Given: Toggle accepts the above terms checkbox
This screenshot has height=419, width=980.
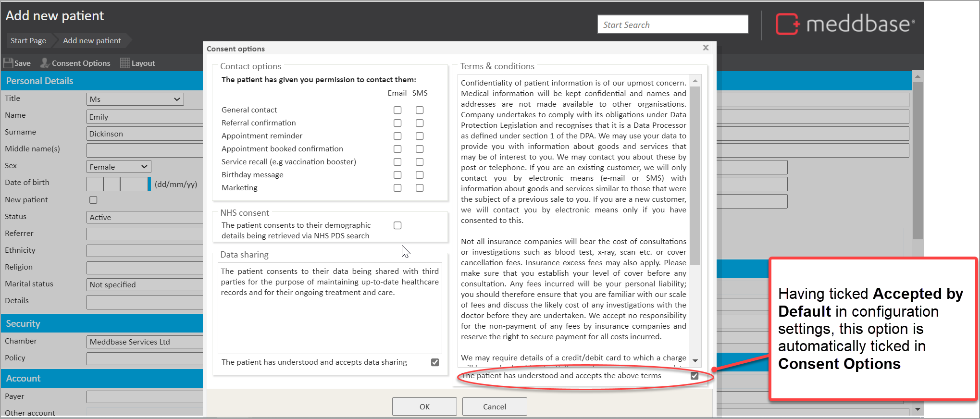Looking at the screenshot, I should pyautogui.click(x=695, y=376).
